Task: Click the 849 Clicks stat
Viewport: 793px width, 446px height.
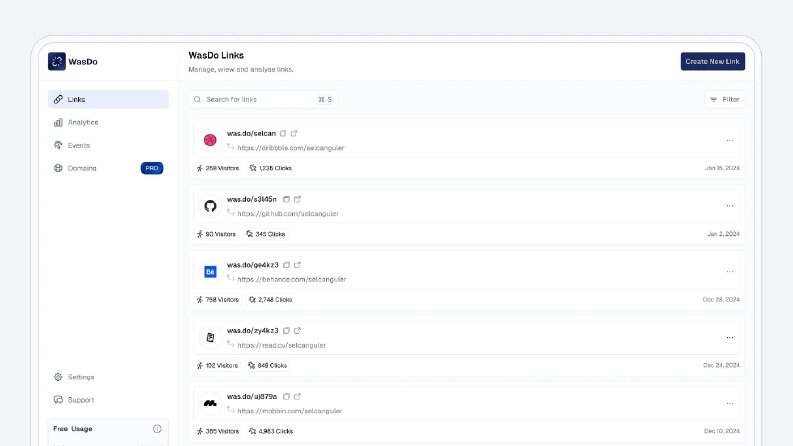Action: tap(267, 366)
